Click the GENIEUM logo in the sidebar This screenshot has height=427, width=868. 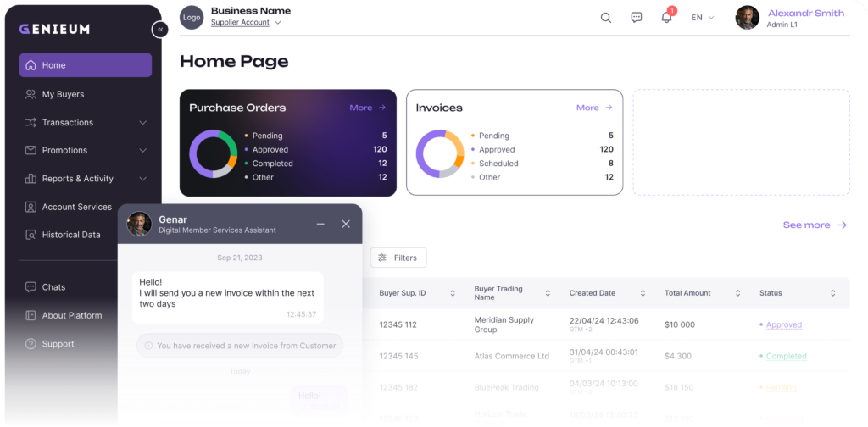point(54,29)
